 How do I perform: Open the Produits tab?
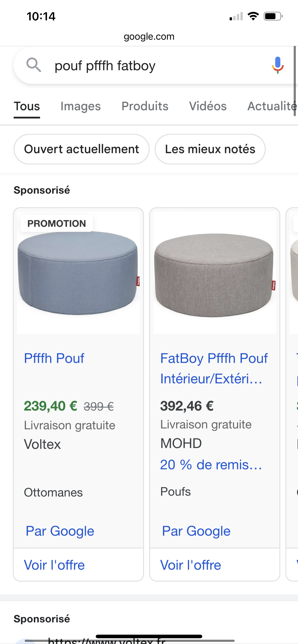[145, 106]
